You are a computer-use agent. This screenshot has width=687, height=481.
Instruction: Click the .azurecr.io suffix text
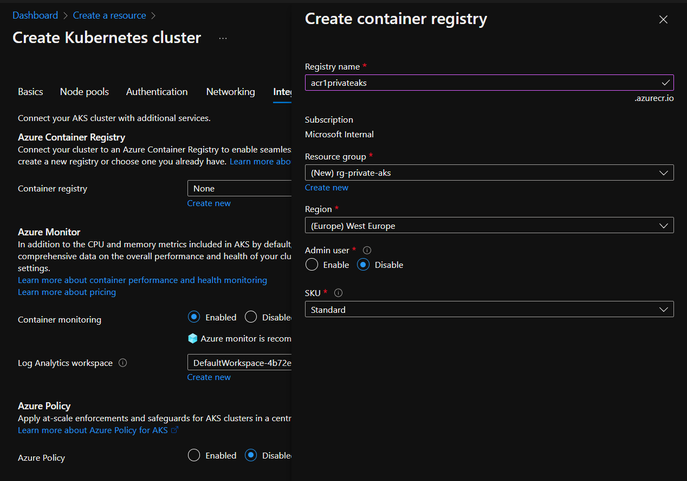point(654,98)
